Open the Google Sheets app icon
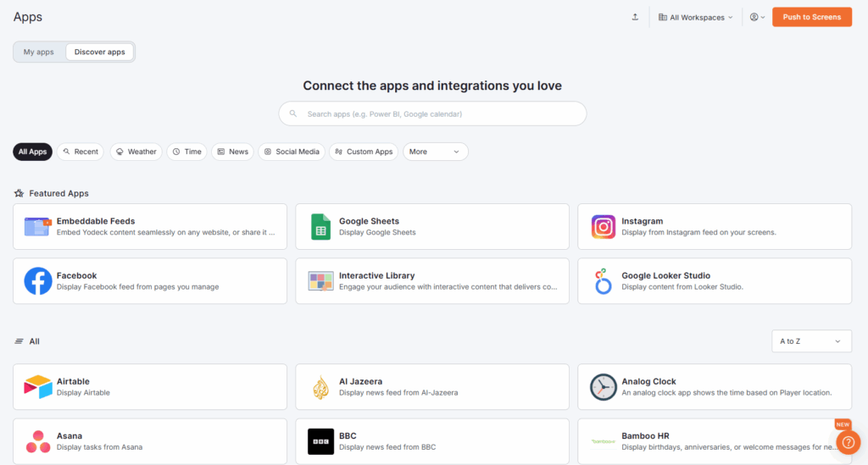The height and width of the screenshot is (465, 868). [x=320, y=227]
